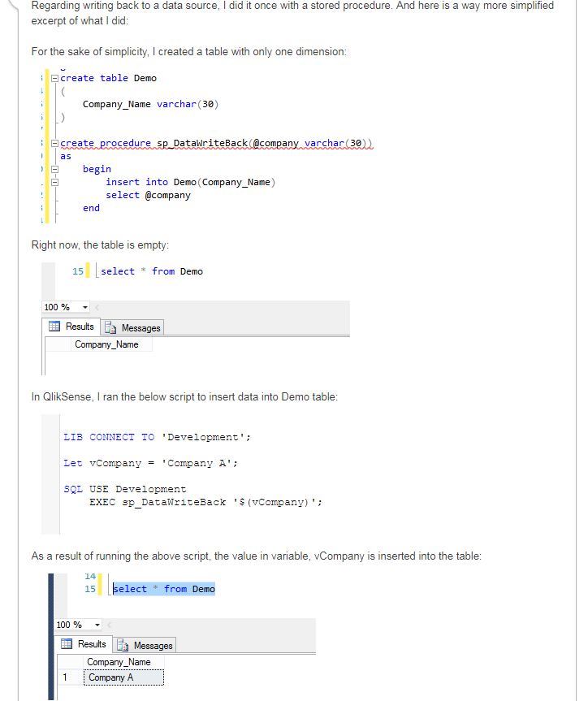Open the Messages tab above the empty Company_Name grid
Image resolution: width=588 pixels, height=701 pixels.
(132, 328)
